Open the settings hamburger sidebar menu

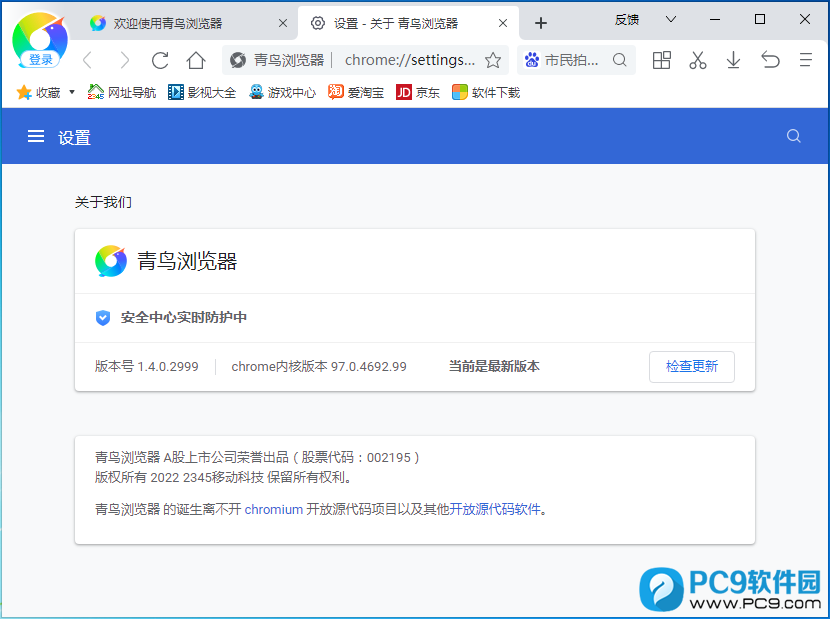click(36, 137)
